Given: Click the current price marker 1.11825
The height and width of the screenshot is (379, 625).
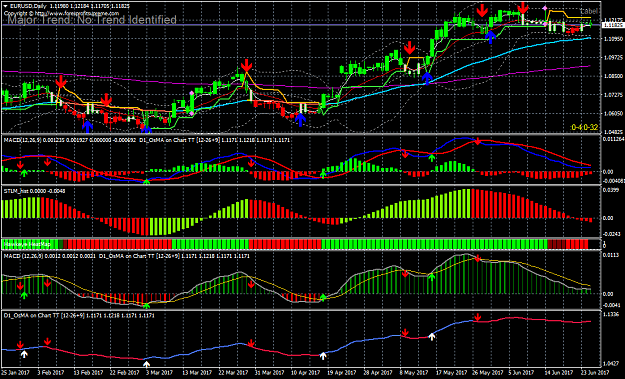Looking at the screenshot, I should click(x=613, y=25).
